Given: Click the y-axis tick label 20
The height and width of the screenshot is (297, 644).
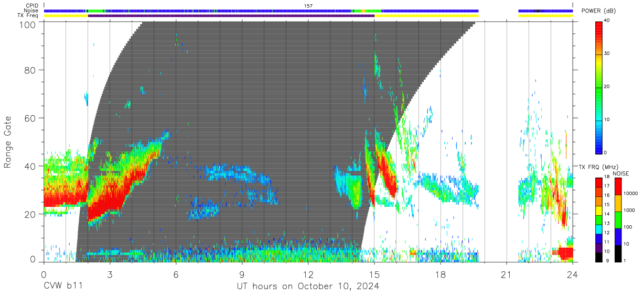Looking at the screenshot, I should pyautogui.click(x=31, y=214).
